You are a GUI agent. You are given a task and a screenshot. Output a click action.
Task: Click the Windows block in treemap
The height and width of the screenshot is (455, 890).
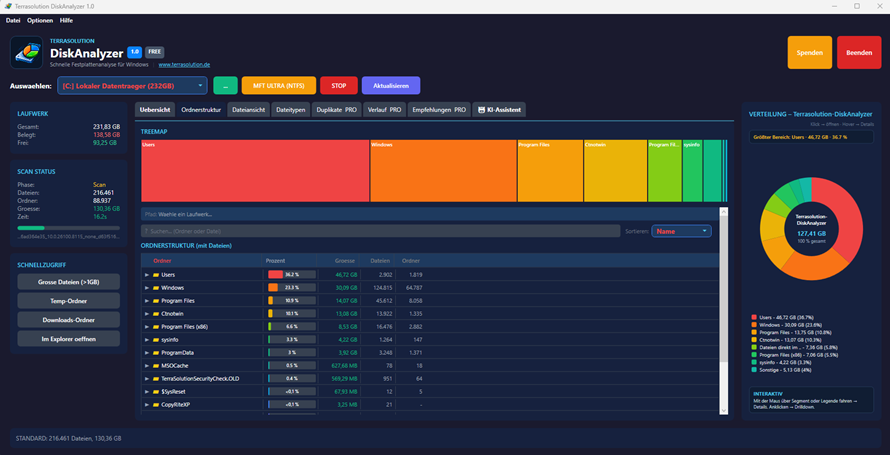(x=443, y=171)
